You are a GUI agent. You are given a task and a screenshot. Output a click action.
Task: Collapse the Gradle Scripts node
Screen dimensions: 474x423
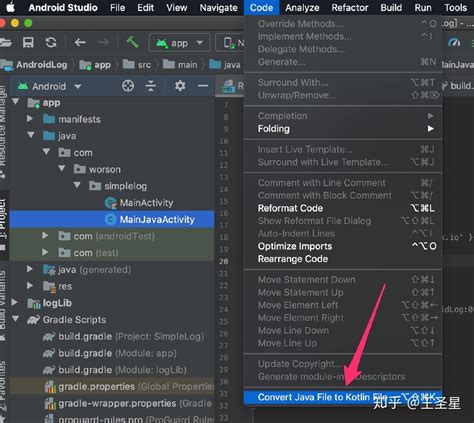point(15,319)
